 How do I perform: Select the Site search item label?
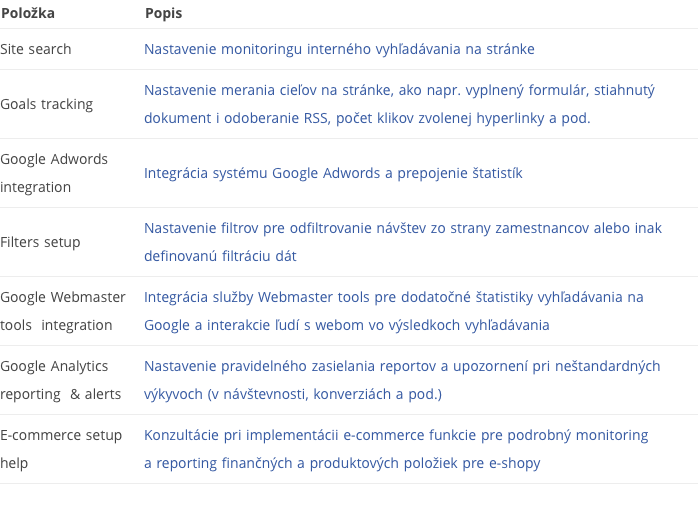[36, 49]
